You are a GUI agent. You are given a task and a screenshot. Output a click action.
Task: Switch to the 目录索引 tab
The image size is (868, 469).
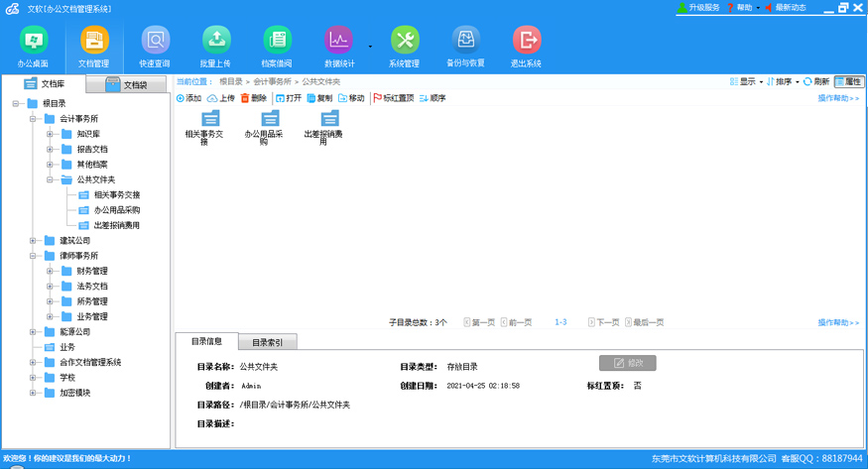268,342
